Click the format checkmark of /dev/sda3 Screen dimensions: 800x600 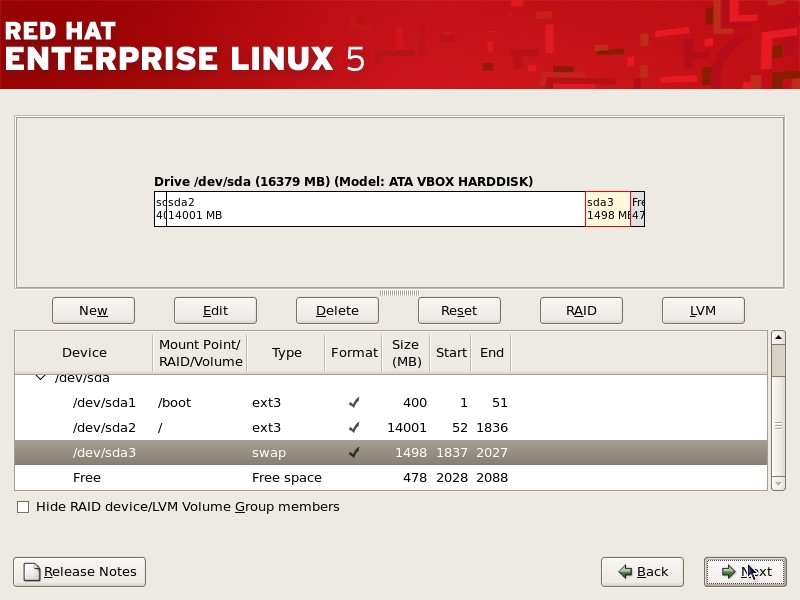click(354, 453)
